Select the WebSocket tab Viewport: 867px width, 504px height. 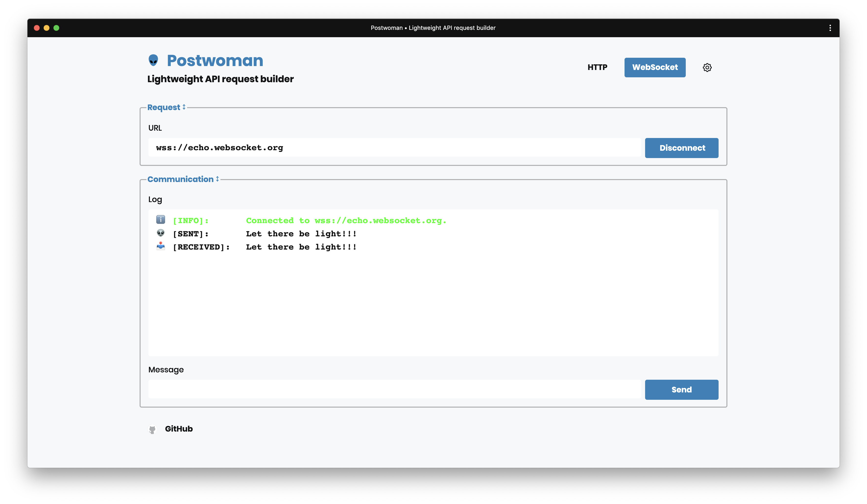655,67
